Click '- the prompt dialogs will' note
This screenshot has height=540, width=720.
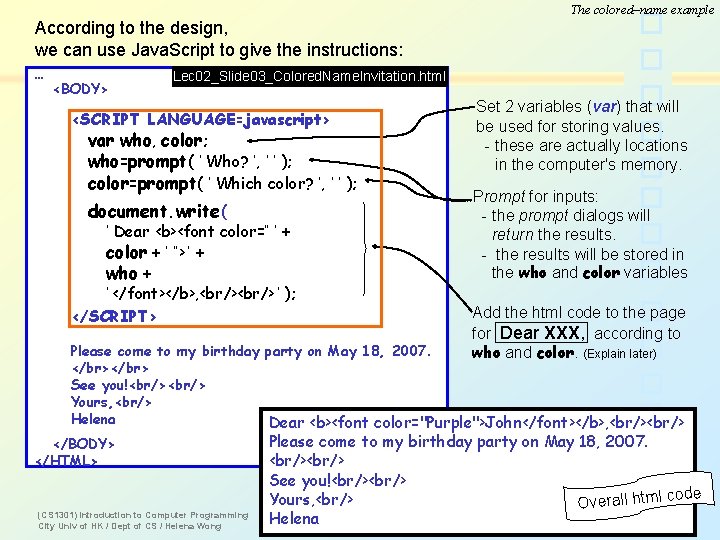[x=565, y=215]
